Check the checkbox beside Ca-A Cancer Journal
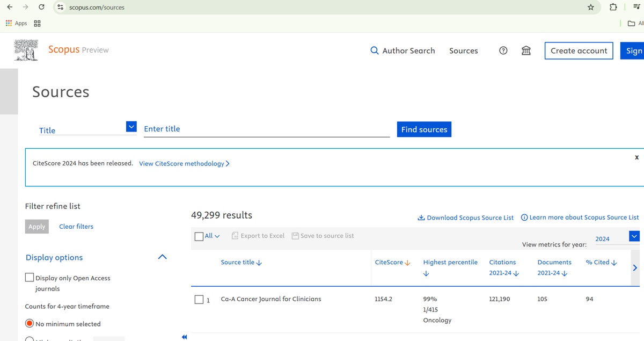The image size is (644, 341). click(x=198, y=300)
